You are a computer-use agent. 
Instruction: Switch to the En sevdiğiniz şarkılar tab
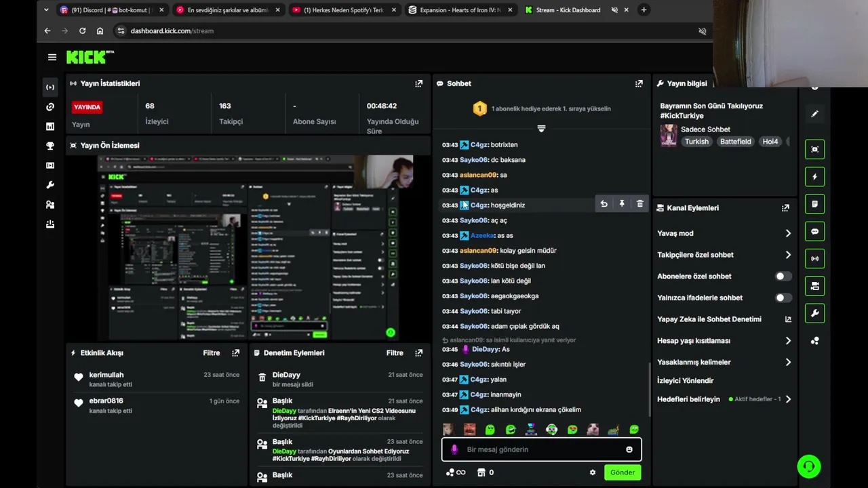coord(227,10)
